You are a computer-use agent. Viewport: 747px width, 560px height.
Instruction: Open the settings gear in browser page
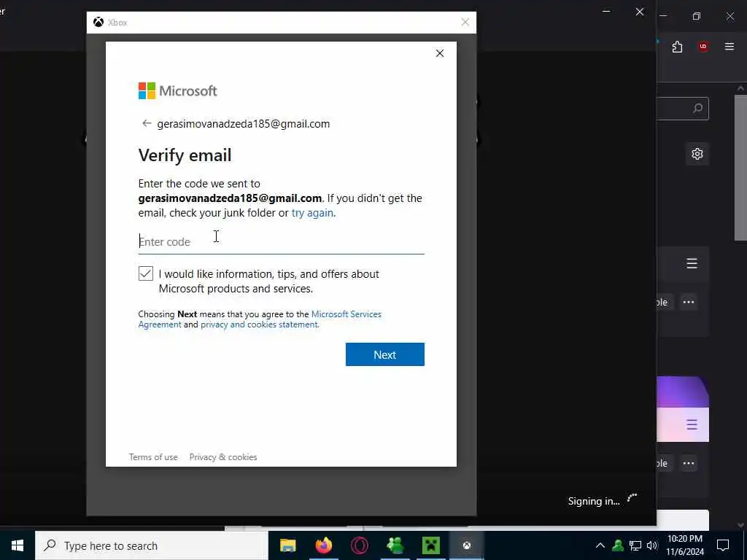point(697,154)
